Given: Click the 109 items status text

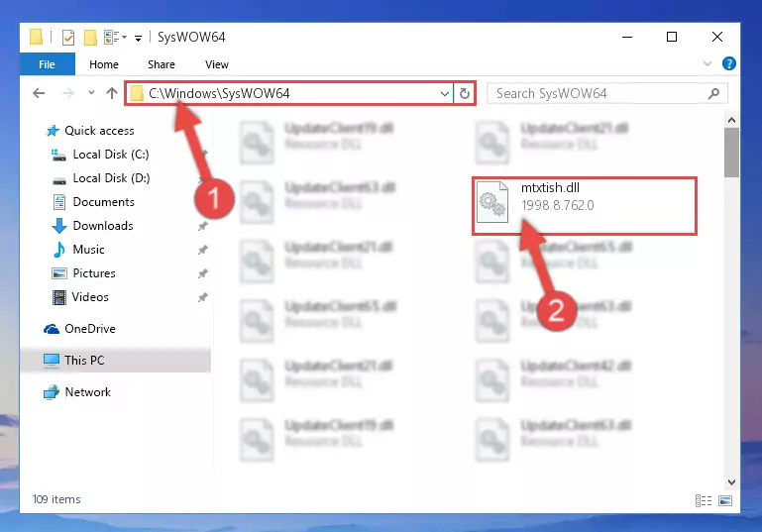Looking at the screenshot, I should click(56, 499).
